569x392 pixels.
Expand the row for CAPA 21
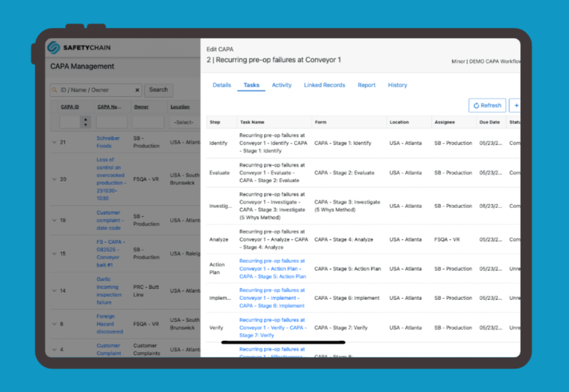coord(55,141)
